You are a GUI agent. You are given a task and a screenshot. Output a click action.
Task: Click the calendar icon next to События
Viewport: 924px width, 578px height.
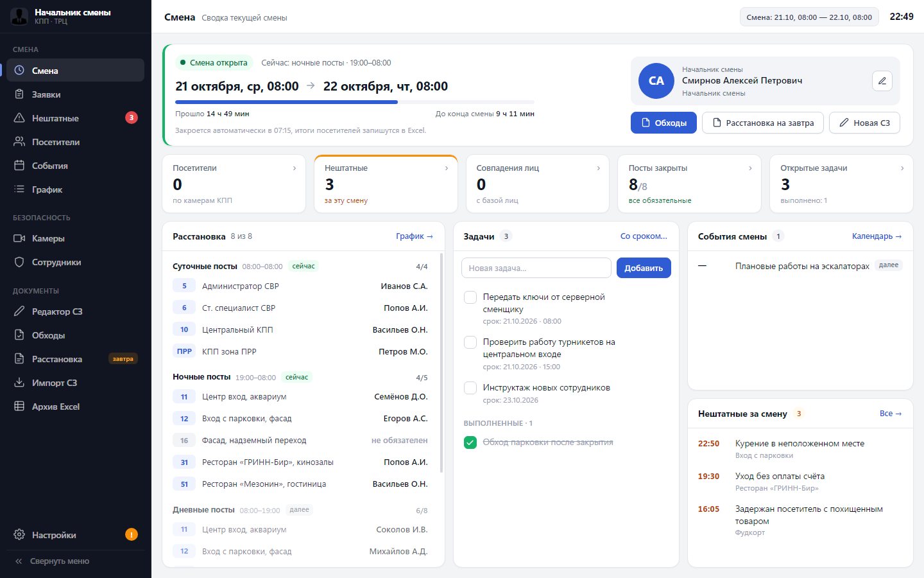tap(19, 166)
